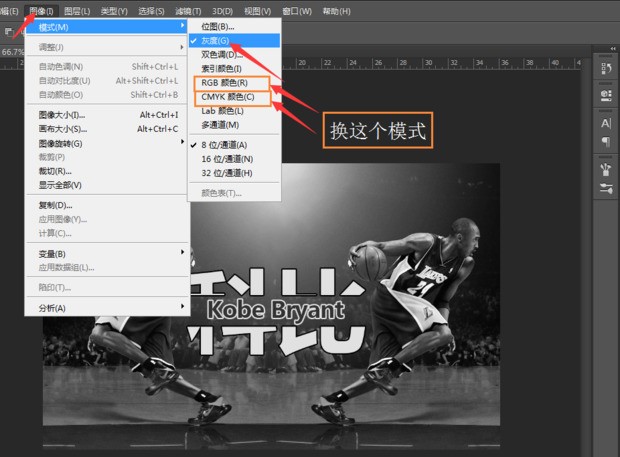
Task: Select 8 位/通道(A) bit depth
Action: click(x=225, y=144)
